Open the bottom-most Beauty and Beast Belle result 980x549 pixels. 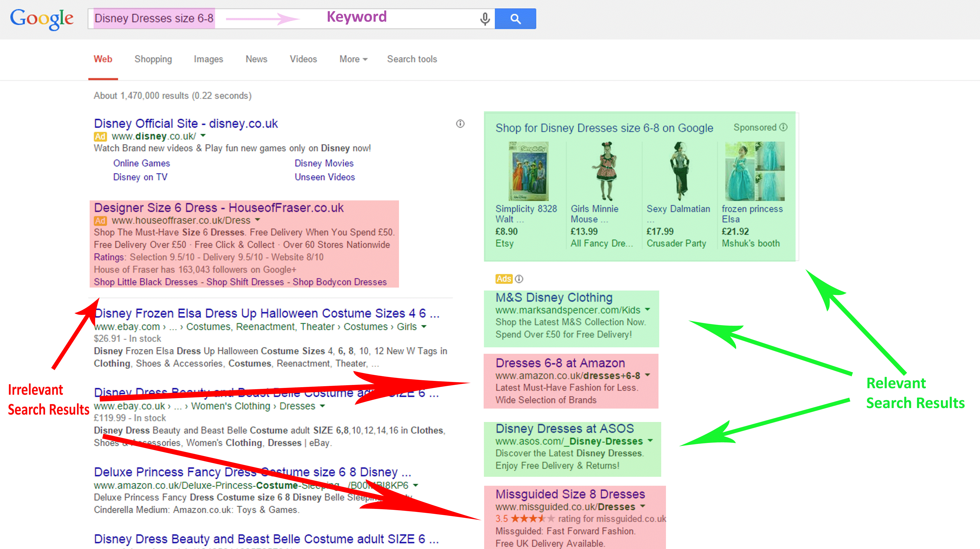[266, 539]
